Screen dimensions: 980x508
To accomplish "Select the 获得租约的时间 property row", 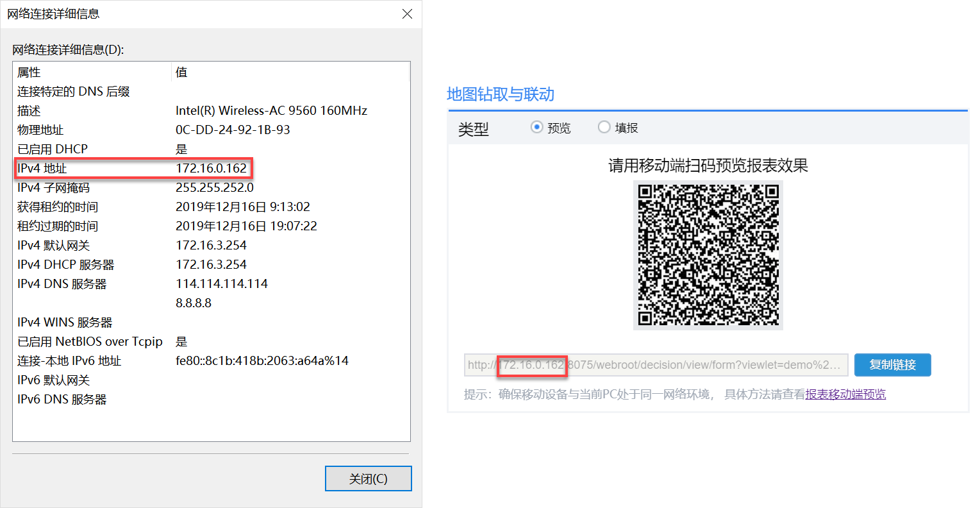I will pyautogui.click(x=212, y=207).
